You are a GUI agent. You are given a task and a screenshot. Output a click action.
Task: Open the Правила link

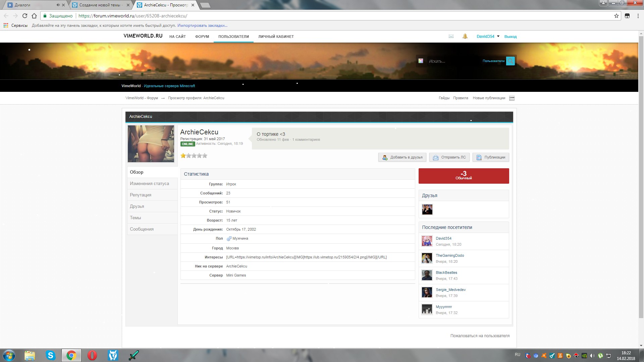[x=461, y=98]
